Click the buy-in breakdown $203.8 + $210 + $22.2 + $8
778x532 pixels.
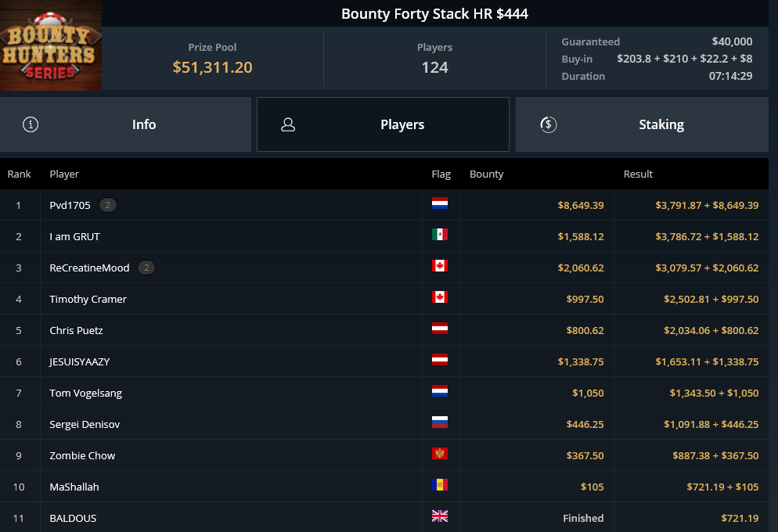(685, 59)
